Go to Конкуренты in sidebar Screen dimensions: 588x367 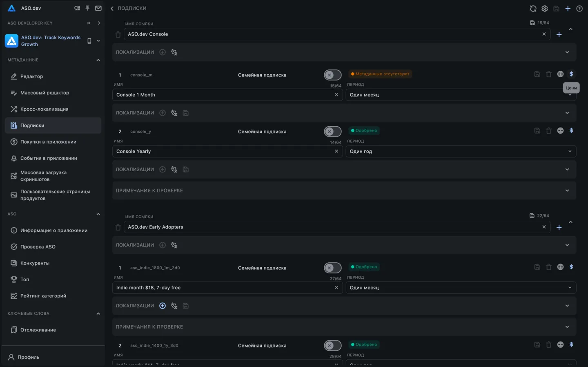35,263
